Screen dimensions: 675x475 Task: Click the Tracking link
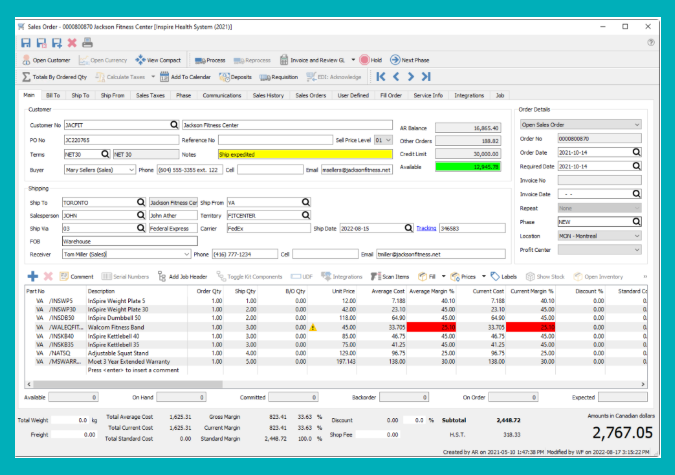[426, 228]
